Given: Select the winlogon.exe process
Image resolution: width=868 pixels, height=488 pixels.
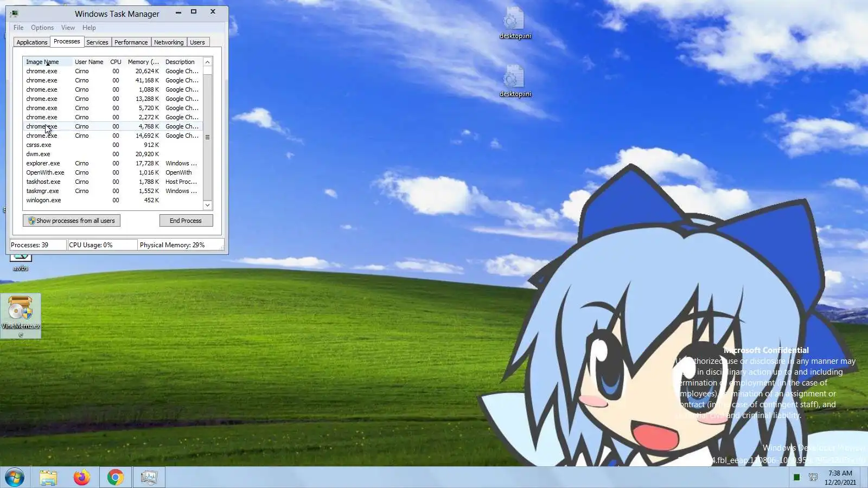Looking at the screenshot, I should (113, 200).
